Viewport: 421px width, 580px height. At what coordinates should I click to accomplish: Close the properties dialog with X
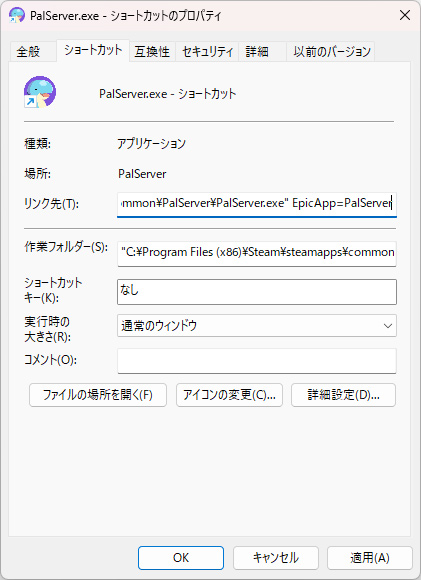[x=405, y=15]
